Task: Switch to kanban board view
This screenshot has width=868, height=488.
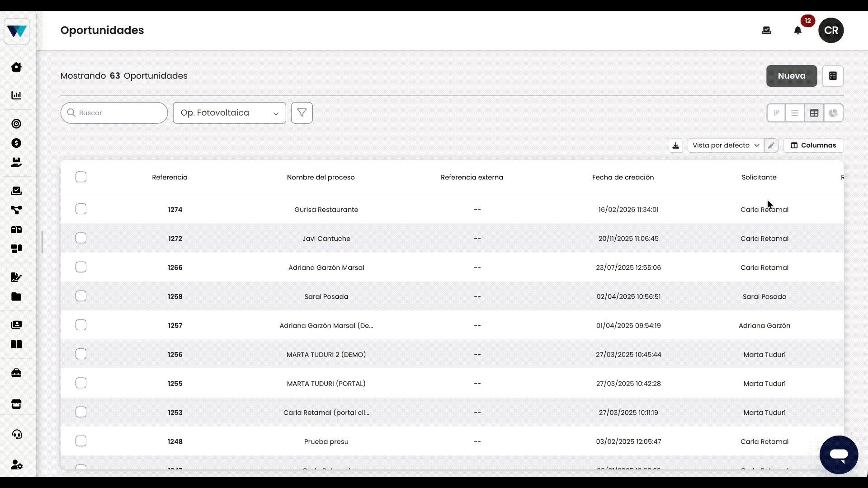Action: pyautogui.click(x=776, y=113)
